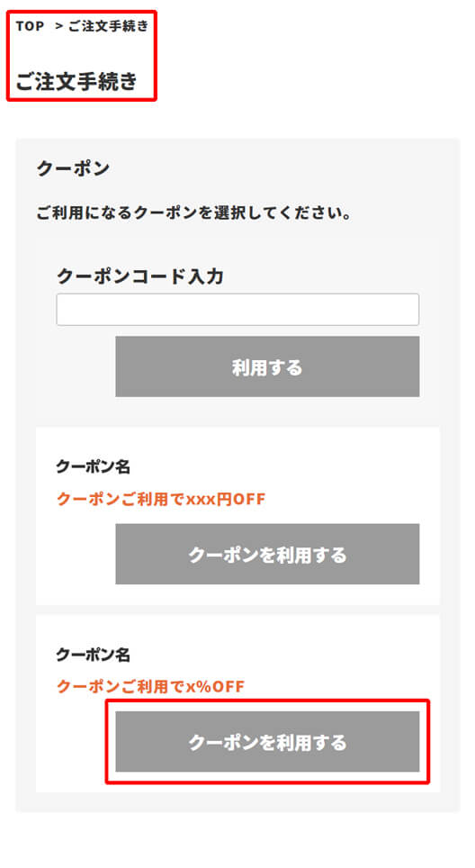Apply the xxx円OFF coupon with クーポンを利用する
Screen dimensions: 475x868
pyautogui.click(x=267, y=554)
